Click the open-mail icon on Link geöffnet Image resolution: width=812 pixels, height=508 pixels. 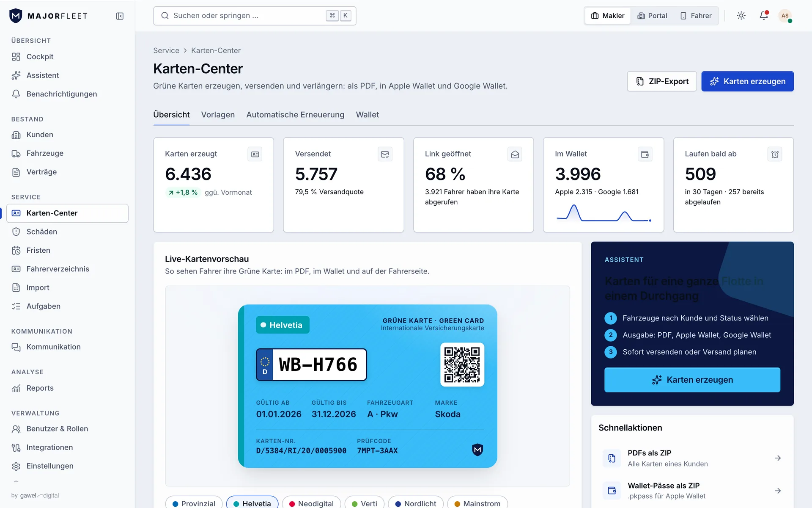coord(515,155)
